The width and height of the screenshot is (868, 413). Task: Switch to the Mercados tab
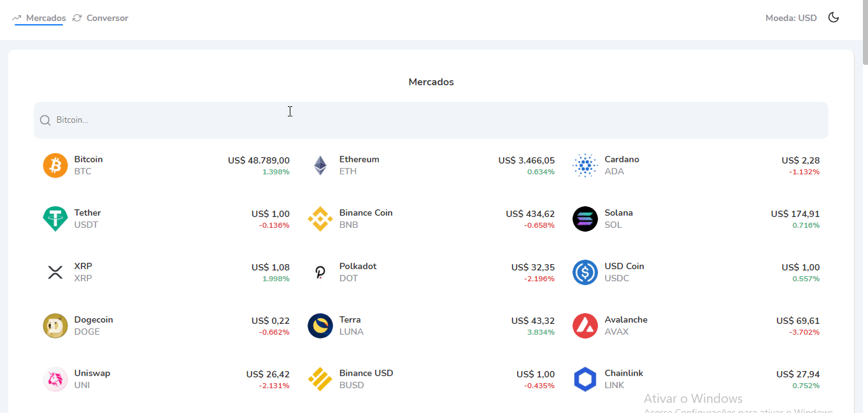39,18
